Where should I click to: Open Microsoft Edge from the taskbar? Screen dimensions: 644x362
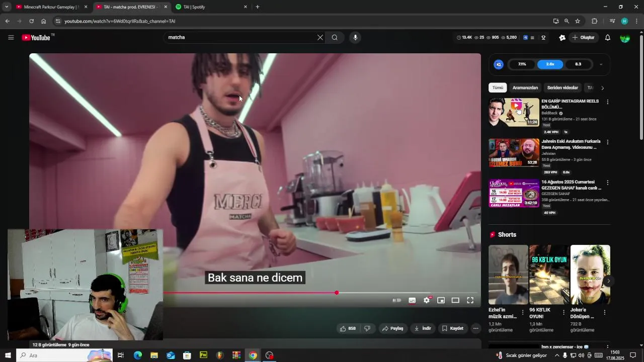tap(137, 355)
